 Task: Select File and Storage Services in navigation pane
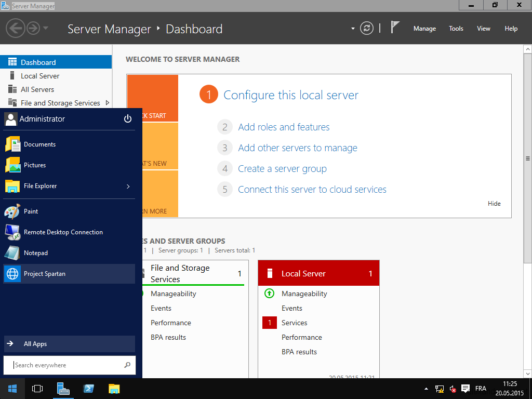(56, 103)
